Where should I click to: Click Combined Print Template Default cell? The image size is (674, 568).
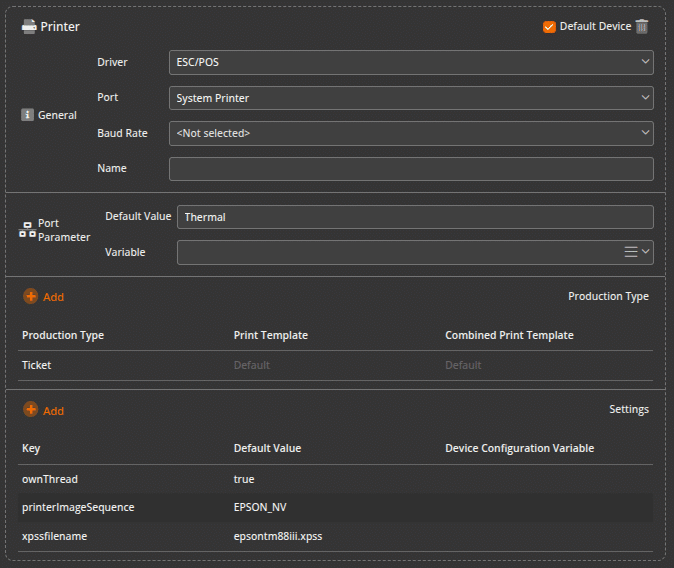coord(463,365)
